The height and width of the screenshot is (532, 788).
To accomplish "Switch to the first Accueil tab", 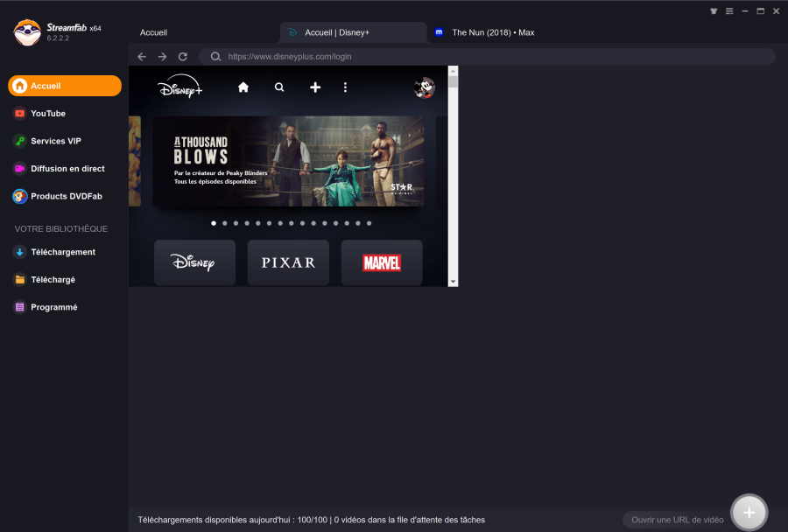I will [x=153, y=32].
